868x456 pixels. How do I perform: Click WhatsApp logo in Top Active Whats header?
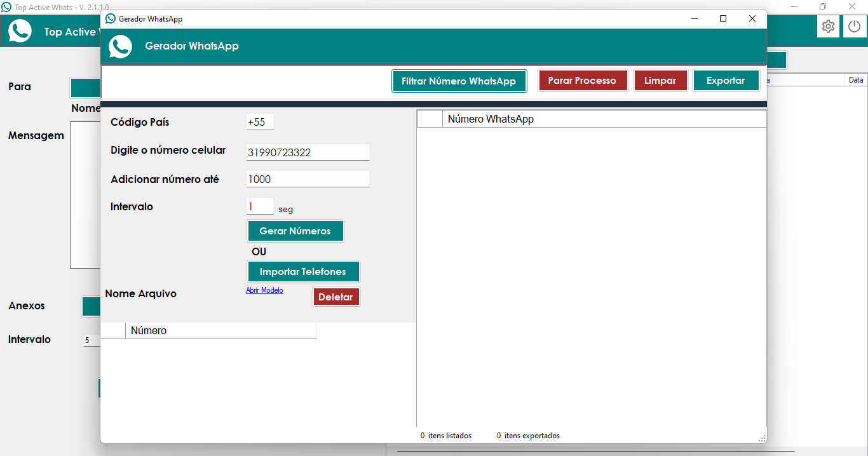pos(20,31)
